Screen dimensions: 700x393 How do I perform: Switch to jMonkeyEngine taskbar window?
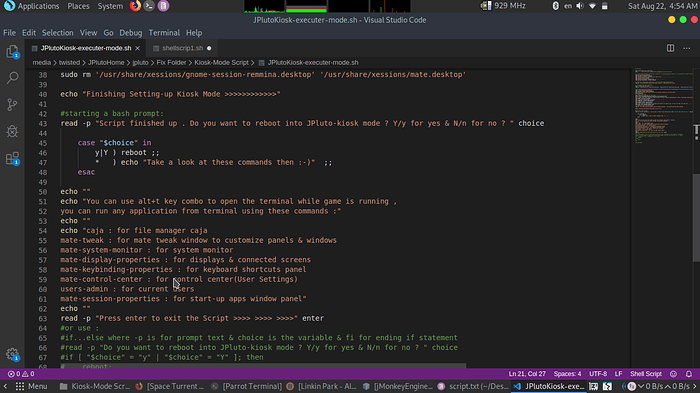click(x=397, y=386)
